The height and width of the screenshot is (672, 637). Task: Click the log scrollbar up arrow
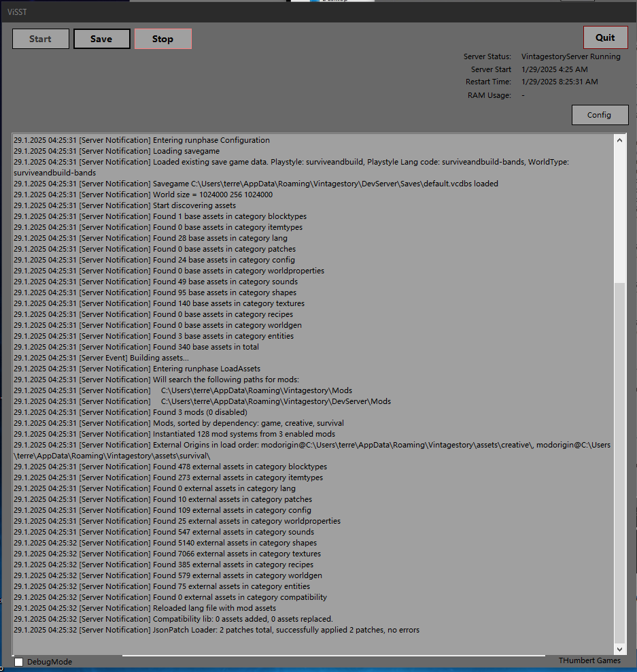click(619, 140)
